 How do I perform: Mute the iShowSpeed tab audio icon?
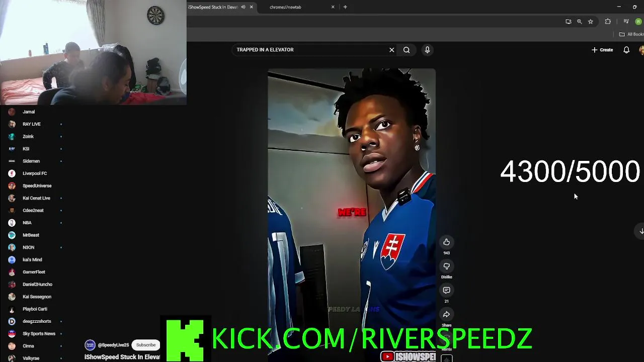pos(243,7)
